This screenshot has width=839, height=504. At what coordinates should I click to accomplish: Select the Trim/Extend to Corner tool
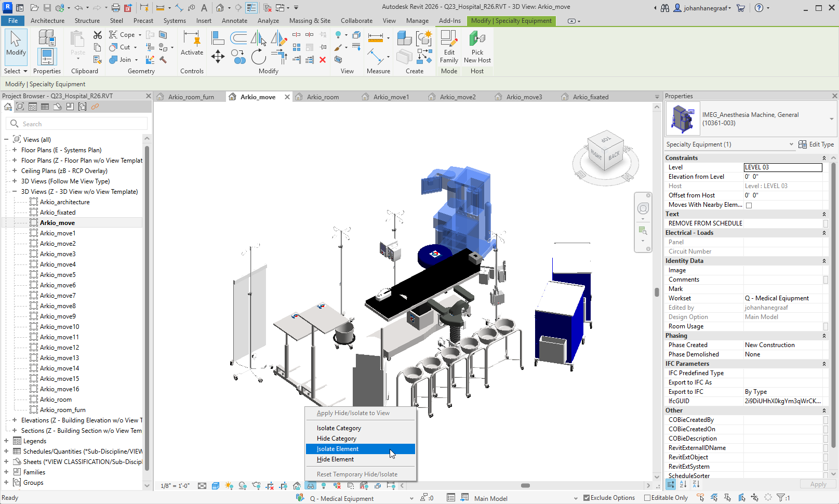pos(279,56)
